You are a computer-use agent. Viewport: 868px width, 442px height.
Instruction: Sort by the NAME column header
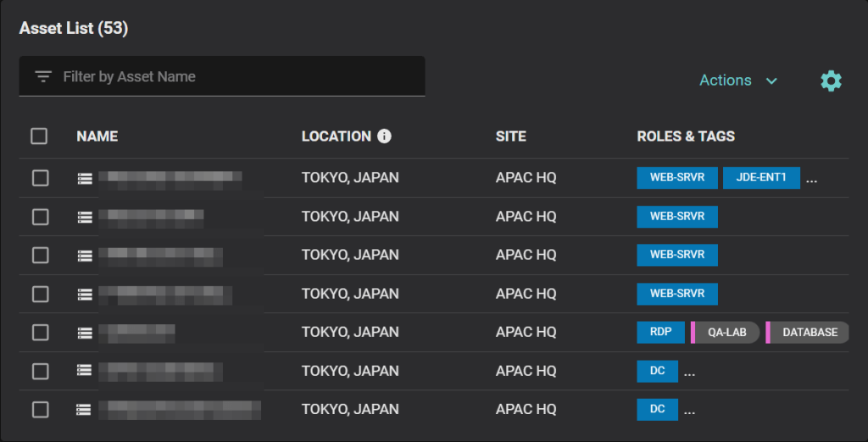97,136
